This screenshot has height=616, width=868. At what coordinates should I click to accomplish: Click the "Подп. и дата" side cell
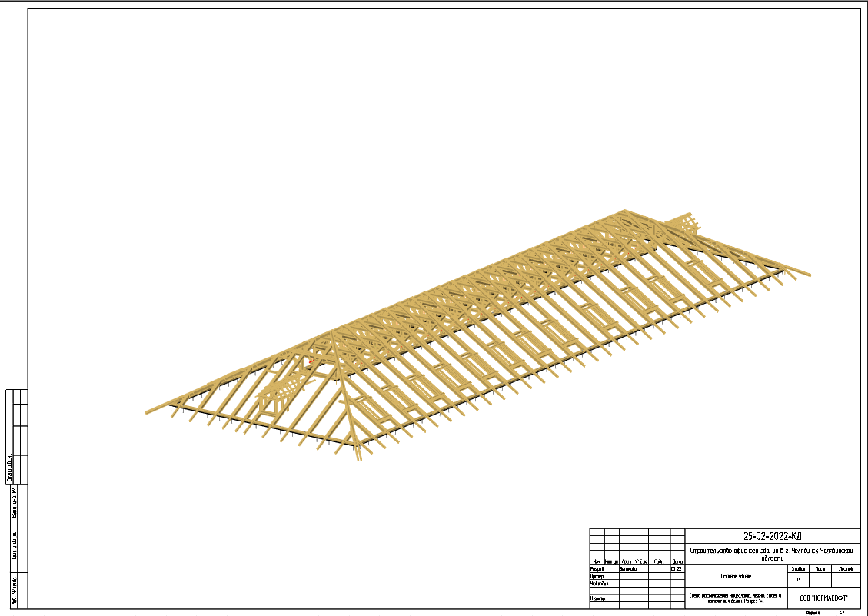(14, 547)
